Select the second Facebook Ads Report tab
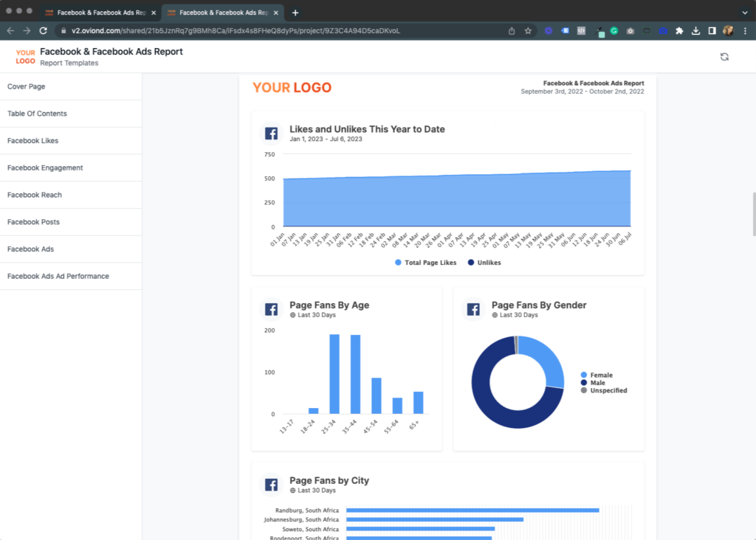Screen dimensions: 756x540 tap(223, 13)
